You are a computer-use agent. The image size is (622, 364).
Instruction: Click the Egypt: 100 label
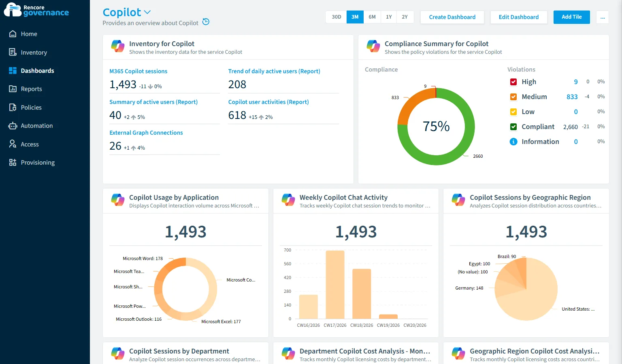pyautogui.click(x=479, y=264)
